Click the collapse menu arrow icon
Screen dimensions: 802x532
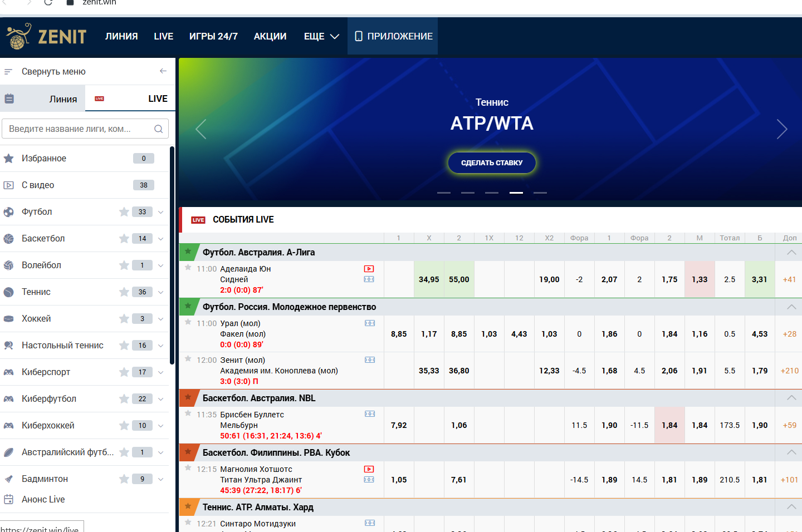tap(163, 71)
